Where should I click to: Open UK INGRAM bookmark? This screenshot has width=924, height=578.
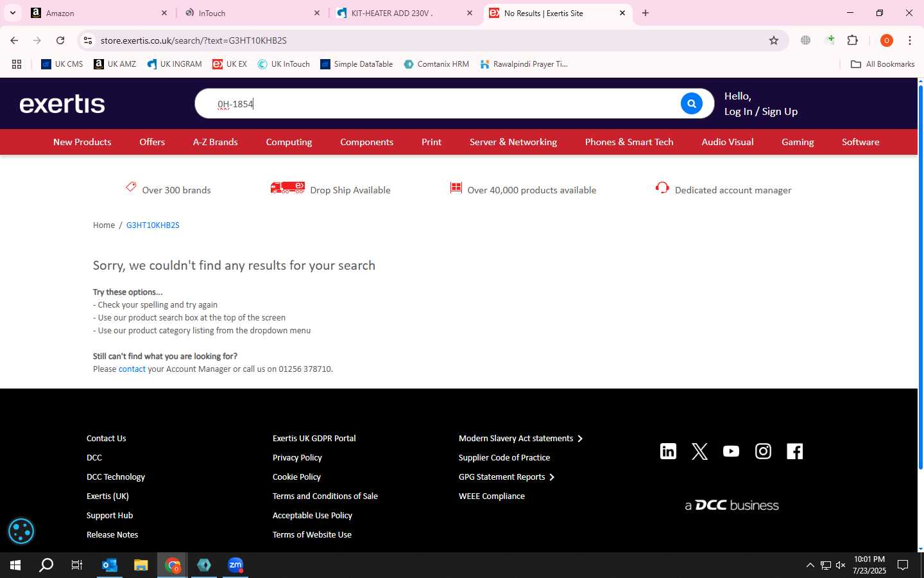[175, 64]
